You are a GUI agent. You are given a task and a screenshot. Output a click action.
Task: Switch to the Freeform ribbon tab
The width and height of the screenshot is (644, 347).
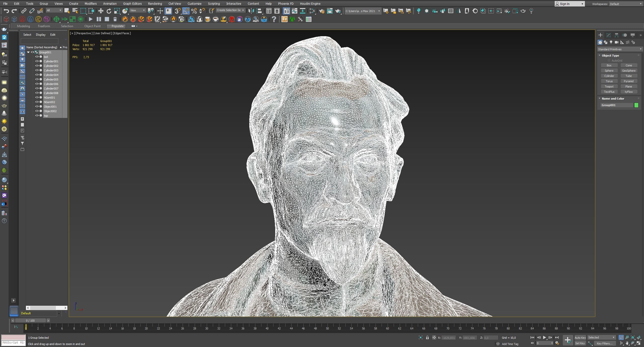[44, 26]
